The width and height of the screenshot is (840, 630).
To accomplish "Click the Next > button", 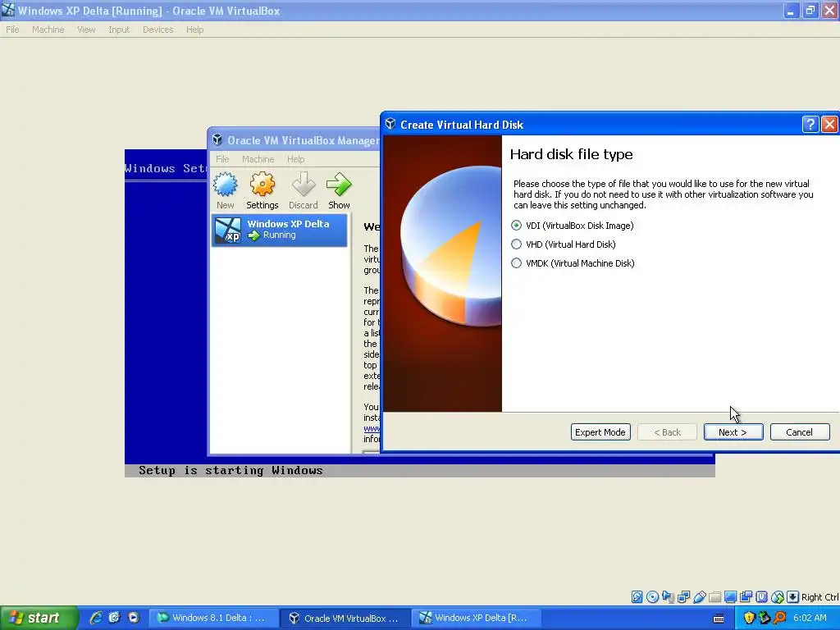I will pyautogui.click(x=733, y=432).
